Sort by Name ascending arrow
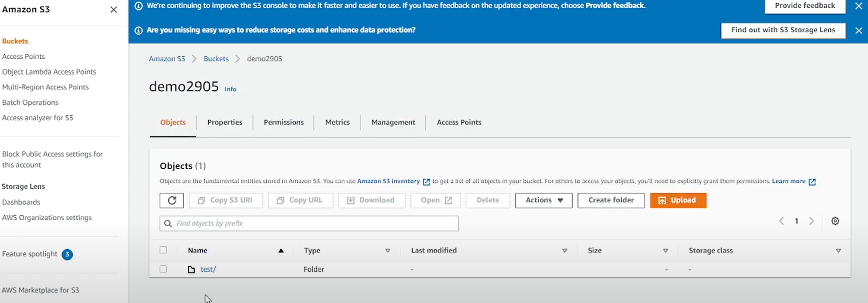Image resolution: width=868 pixels, height=303 pixels. pyautogui.click(x=281, y=251)
